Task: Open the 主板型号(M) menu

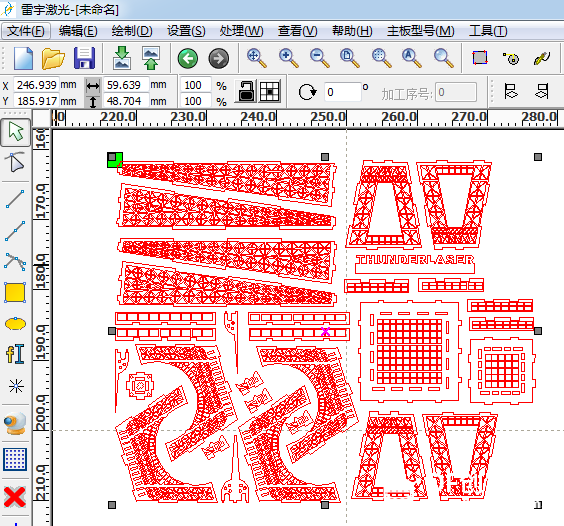Action: coord(420,31)
